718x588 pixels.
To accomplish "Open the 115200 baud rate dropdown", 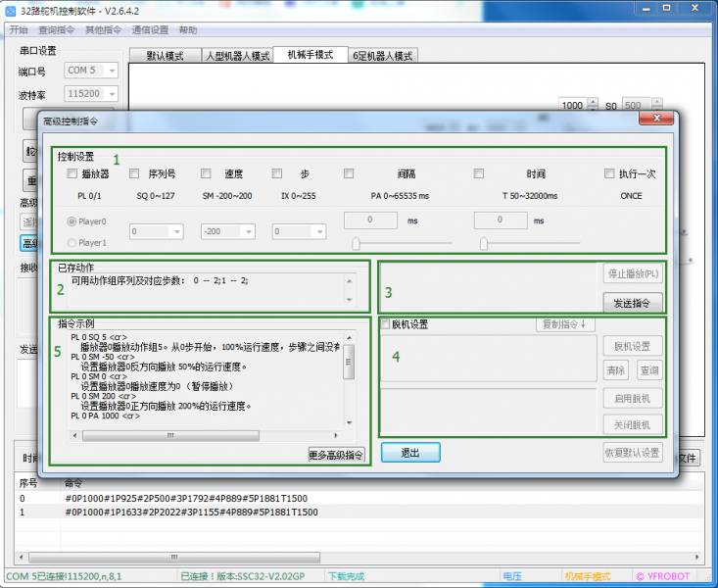I will click(x=92, y=94).
